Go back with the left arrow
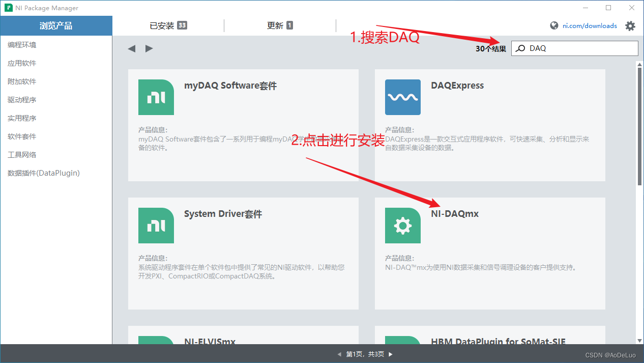The image size is (644, 363). point(132,48)
